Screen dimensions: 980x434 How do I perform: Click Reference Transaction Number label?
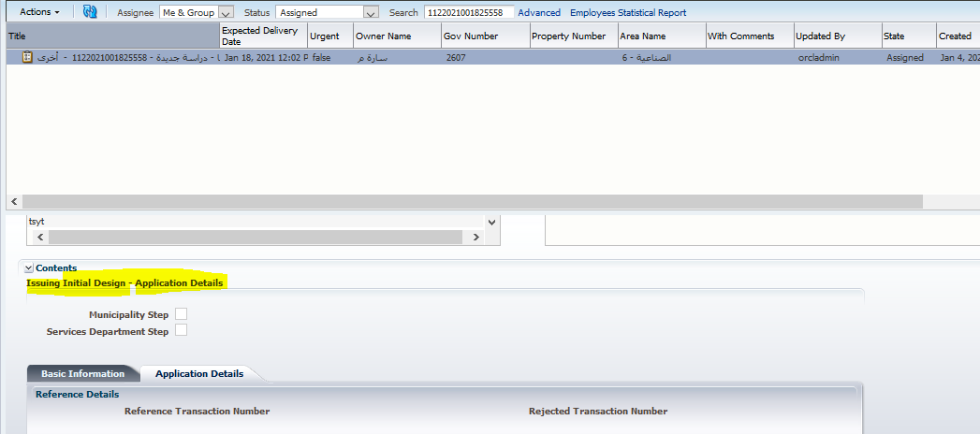tap(197, 411)
